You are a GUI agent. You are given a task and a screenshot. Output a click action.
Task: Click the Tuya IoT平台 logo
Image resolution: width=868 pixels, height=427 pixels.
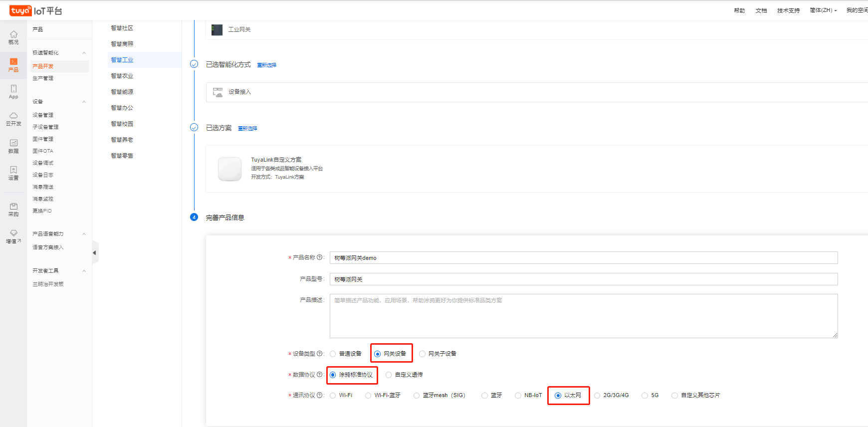click(x=35, y=10)
